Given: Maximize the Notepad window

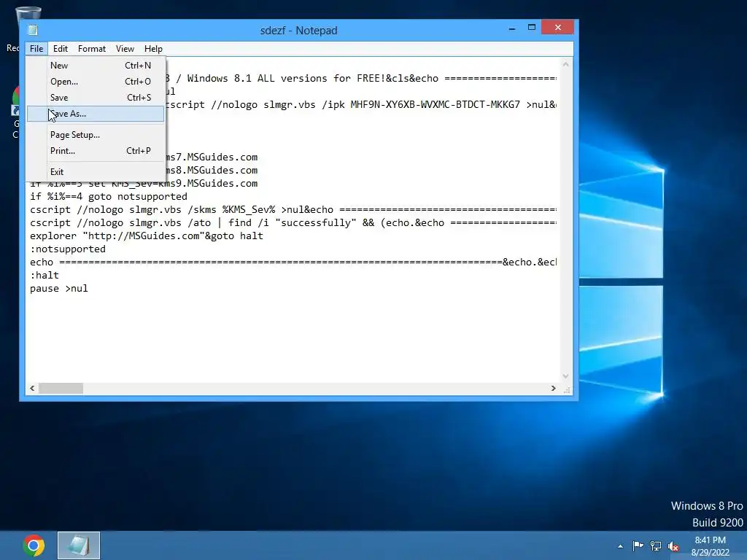Looking at the screenshot, I should coord(532,28).
